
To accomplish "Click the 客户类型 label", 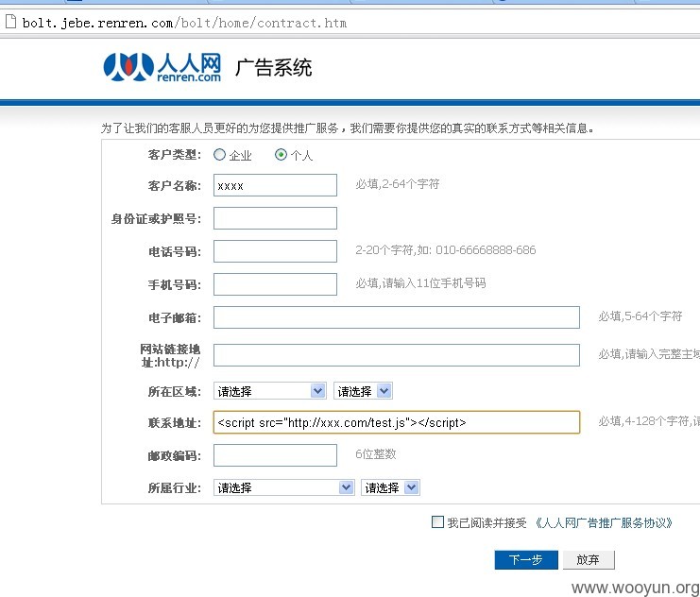I will coord(175,155).
